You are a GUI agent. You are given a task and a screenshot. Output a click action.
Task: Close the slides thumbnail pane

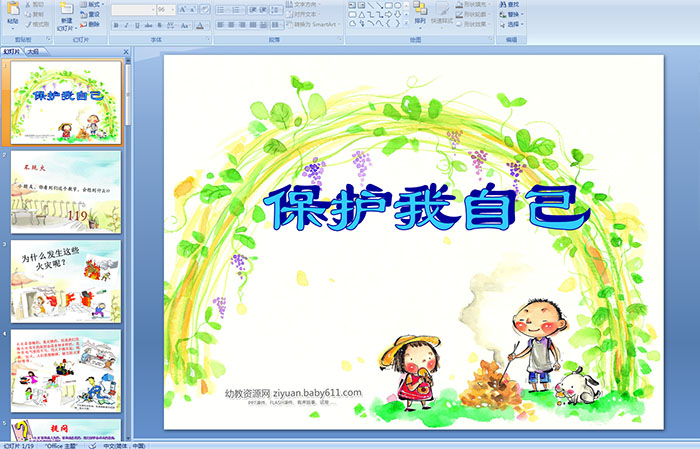pos(126,52)
